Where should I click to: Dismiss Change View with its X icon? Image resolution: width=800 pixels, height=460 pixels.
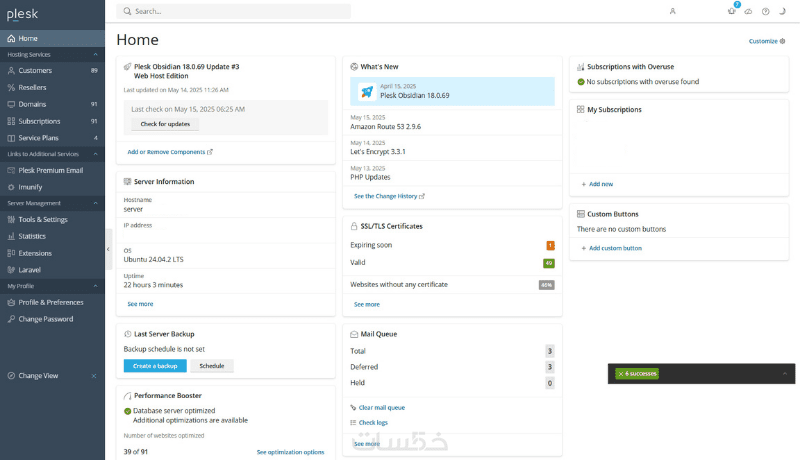[94, 376]
